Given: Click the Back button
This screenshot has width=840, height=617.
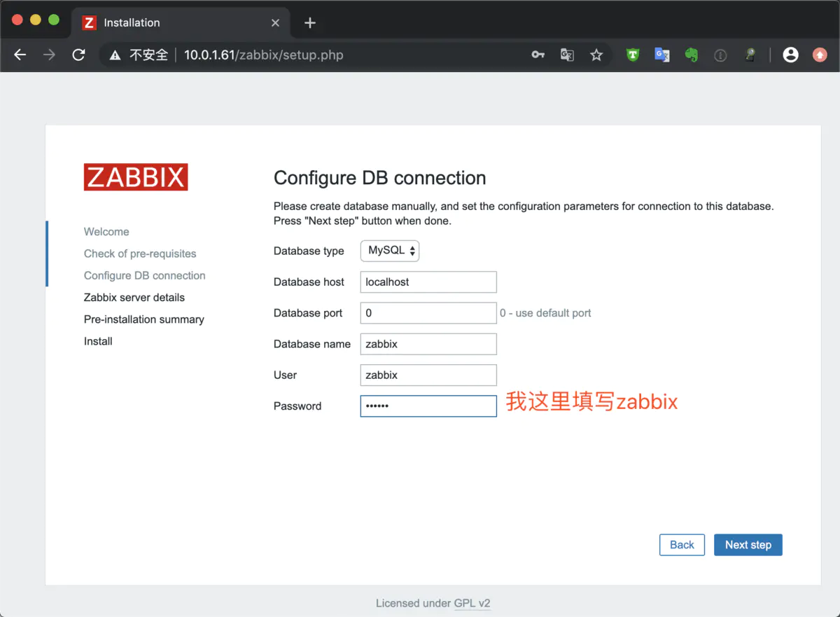Looking at the screenshot, I should click(x=682, y=545).
